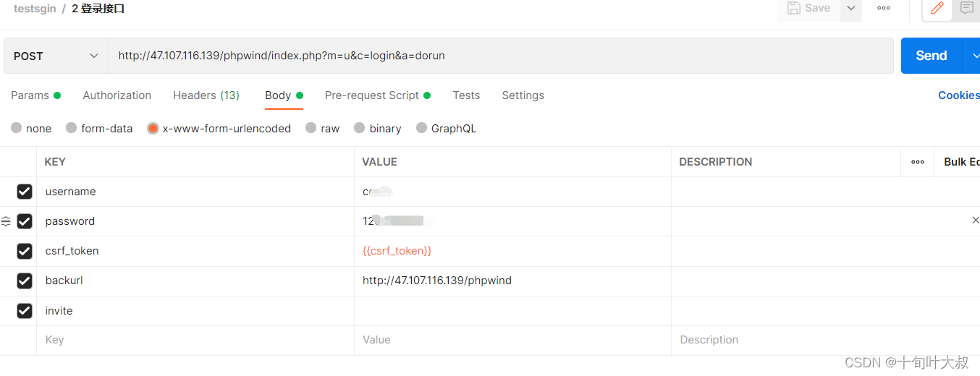980x376 pixels.
Task: Click the drag handle icon on password row
Action: pyautogui.click(x=7, y=221)
